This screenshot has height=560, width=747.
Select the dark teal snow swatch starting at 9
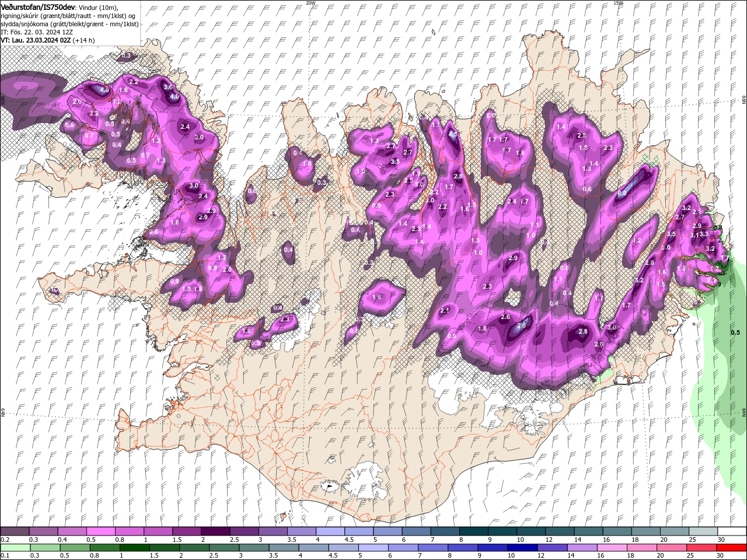pyautogui.click(x=502, y=531)
